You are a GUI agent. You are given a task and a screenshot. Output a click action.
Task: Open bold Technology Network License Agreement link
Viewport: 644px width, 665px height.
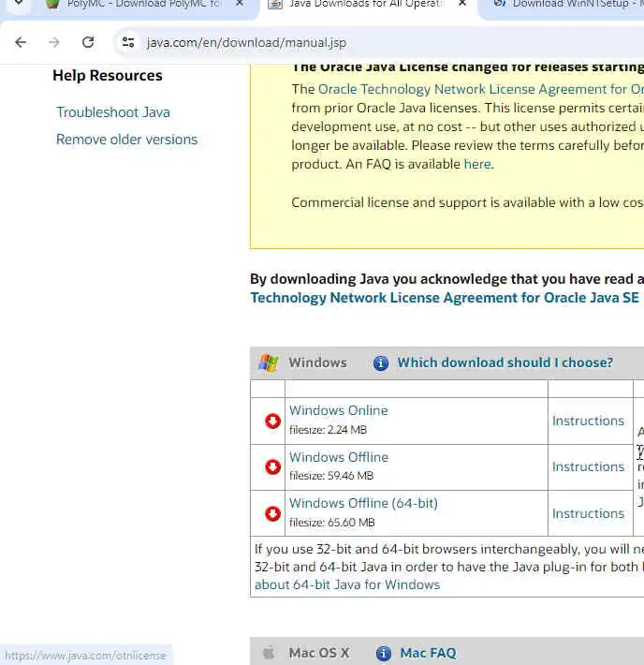(x=445, y=298)
